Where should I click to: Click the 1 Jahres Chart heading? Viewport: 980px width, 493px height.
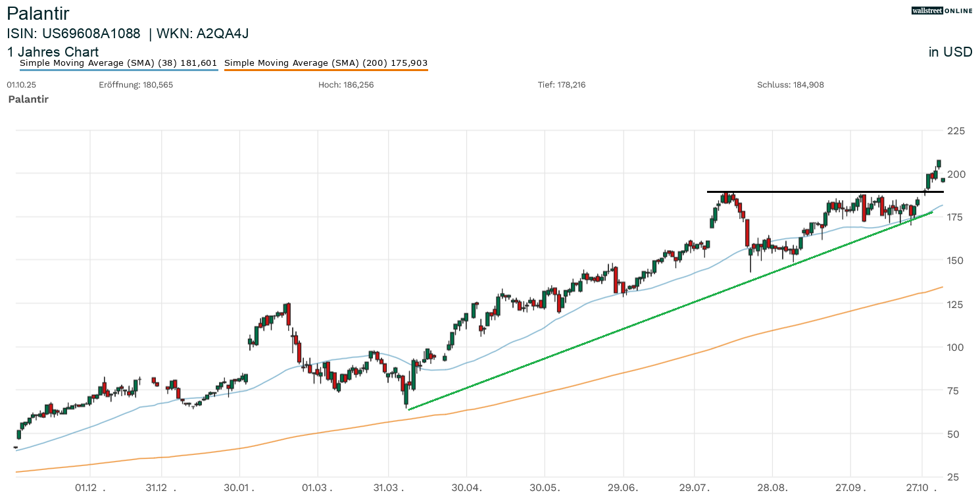pos(53,52)
